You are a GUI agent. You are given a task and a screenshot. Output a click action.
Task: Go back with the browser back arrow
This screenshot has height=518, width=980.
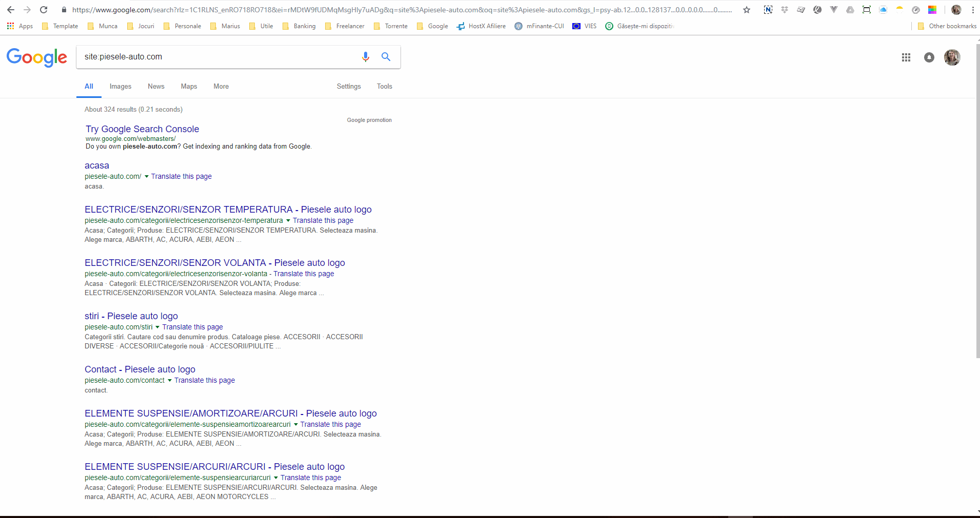click(11, 10)
